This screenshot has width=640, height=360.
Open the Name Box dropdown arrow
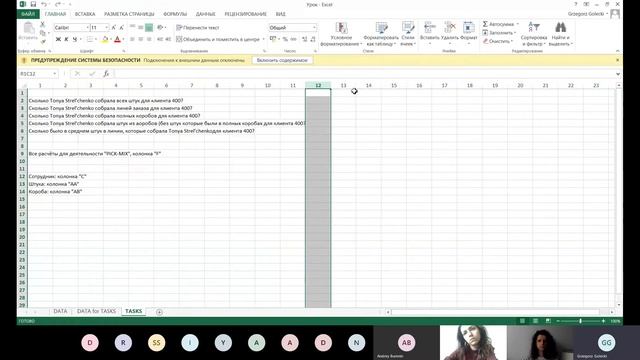point(54,73)
